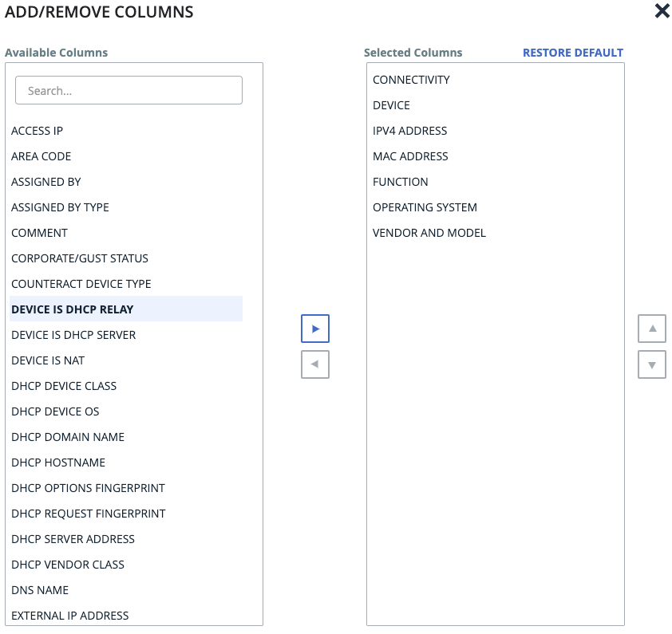Click the Restore Default link
The image size is (672, 634).
pyautogui.click(x=572, y=53)
